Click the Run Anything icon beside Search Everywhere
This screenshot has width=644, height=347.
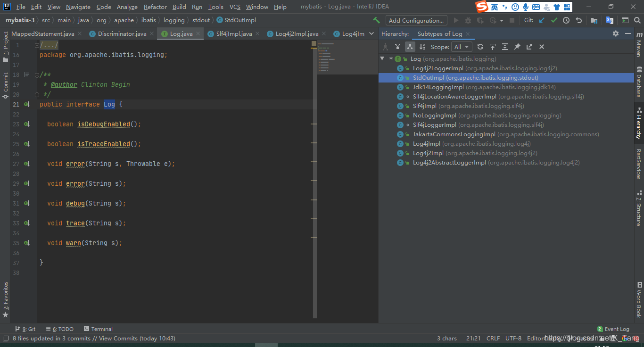pos(625,20)
